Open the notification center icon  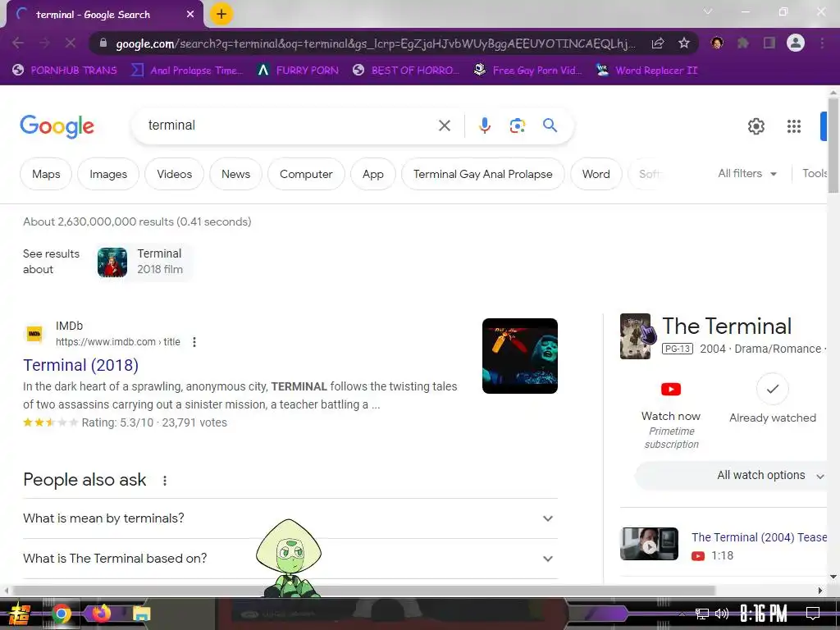[x=813, y=614]
